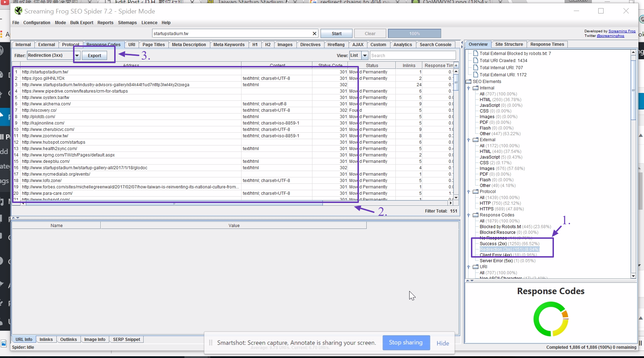This screenshot has width=644, height=358.
Task: Select row with http://startupstadium.tw/ address
Action: point(233,72)
